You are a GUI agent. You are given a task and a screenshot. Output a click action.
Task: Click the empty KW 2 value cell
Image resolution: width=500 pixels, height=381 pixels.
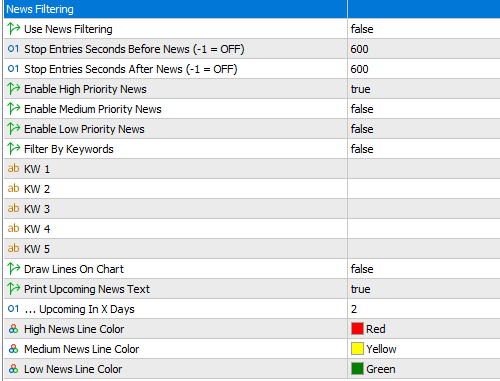click(424, 189)
